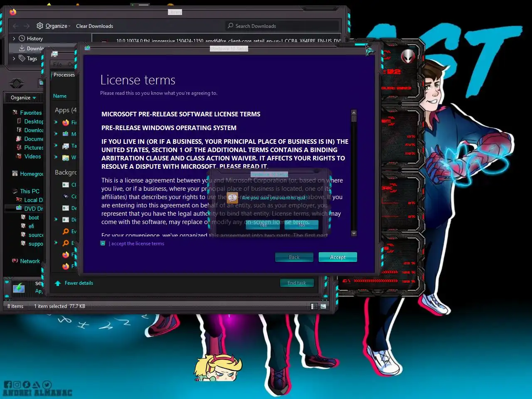Screen dimensions: 532x399
Task: Click the Windows 10 Setup title bar icon
Action: coord(88,48)
